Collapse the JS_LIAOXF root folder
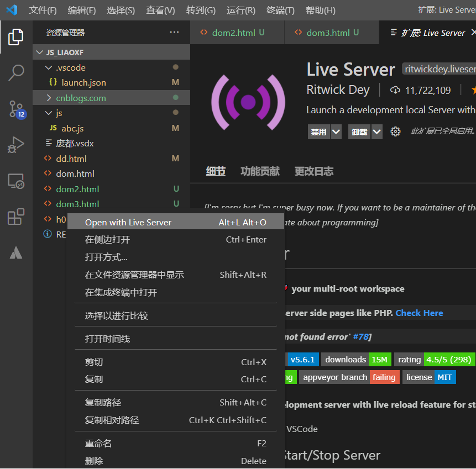 (x=39, y=52)
